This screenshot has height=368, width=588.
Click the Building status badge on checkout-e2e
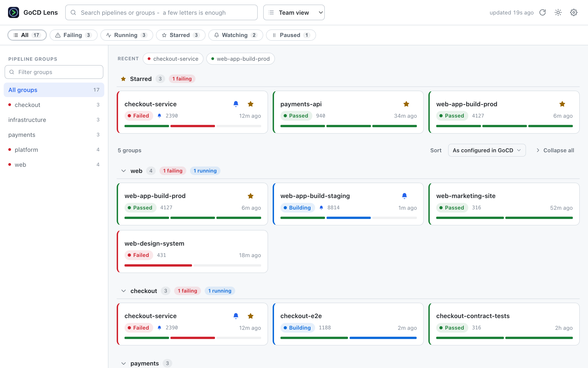pos(297,328)
